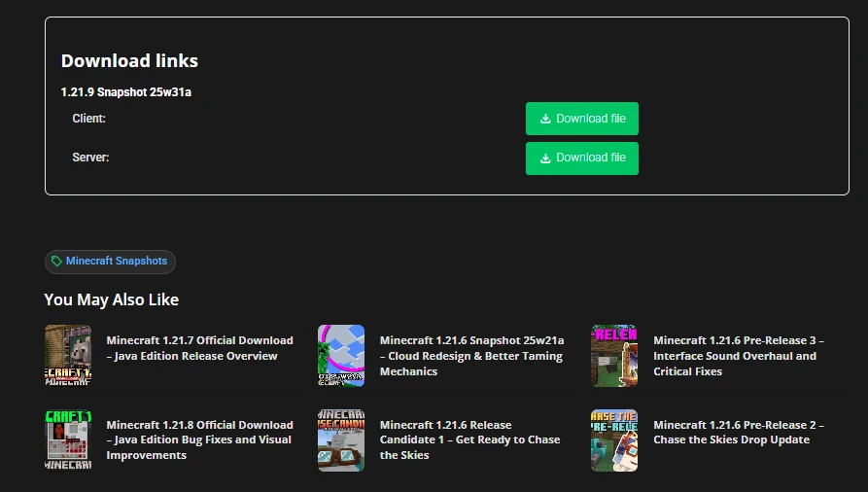Click the 'Server:' label
Screen dimensions: 868x492
[90, 158]
